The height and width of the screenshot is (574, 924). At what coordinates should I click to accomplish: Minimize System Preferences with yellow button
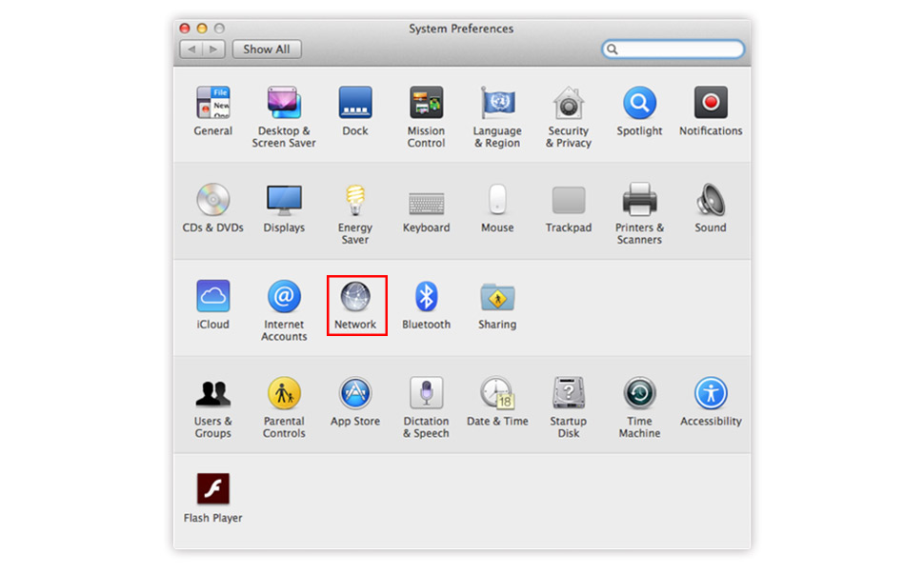pos(202,29)
